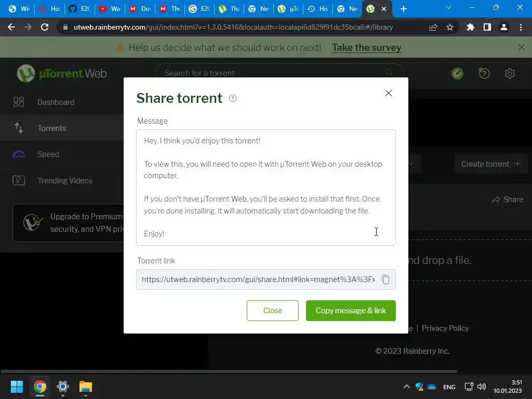
Task: Open the volume tray icon
Action: point(482,387)
